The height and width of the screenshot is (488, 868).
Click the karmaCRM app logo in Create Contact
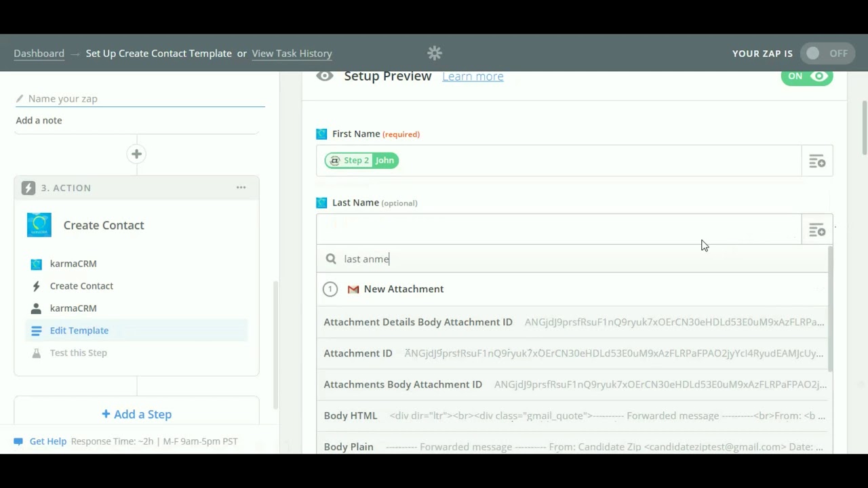pos(39,225)
